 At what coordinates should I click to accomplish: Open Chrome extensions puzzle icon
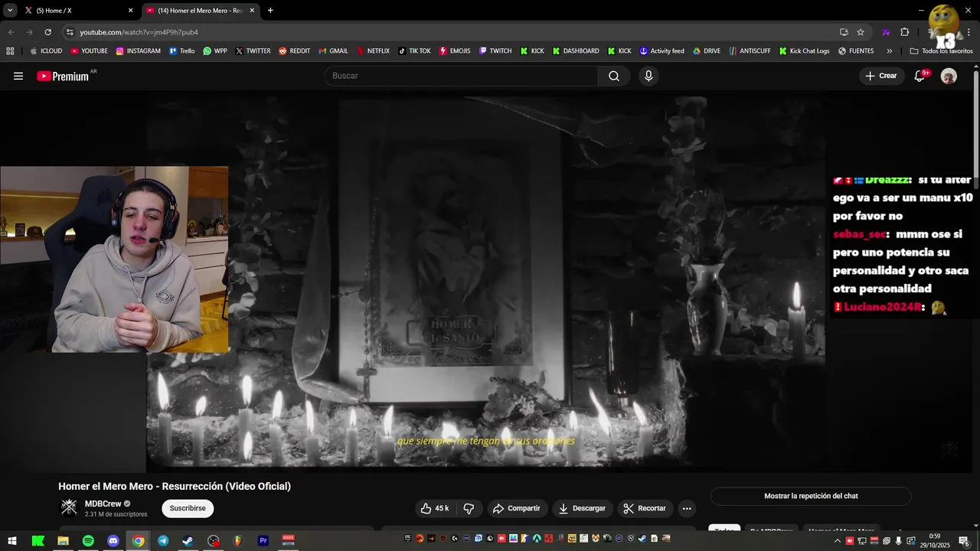point(904,32)
